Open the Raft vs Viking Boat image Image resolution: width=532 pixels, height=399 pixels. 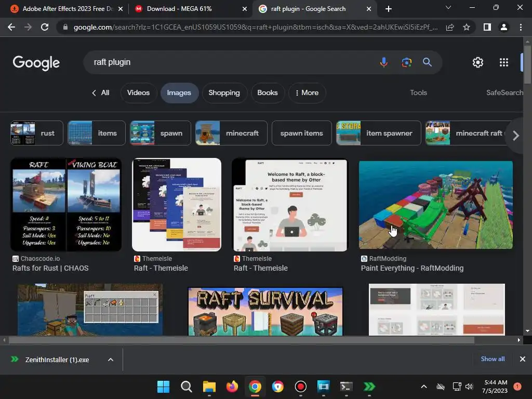66,205
